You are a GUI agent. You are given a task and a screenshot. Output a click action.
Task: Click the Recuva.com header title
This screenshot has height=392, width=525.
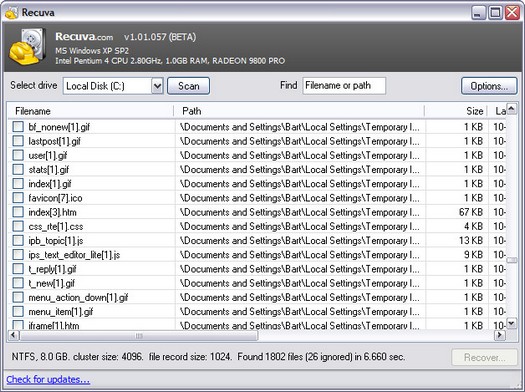[x=84, y=36]
